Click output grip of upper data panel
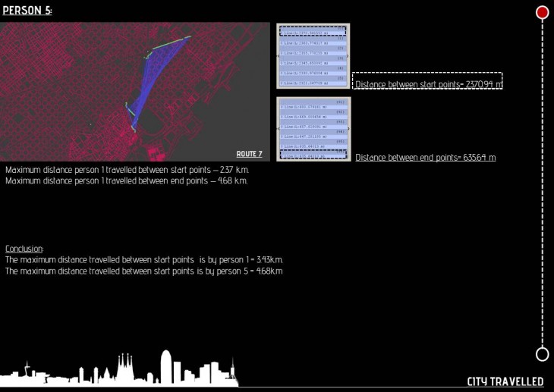 point(348,55)
